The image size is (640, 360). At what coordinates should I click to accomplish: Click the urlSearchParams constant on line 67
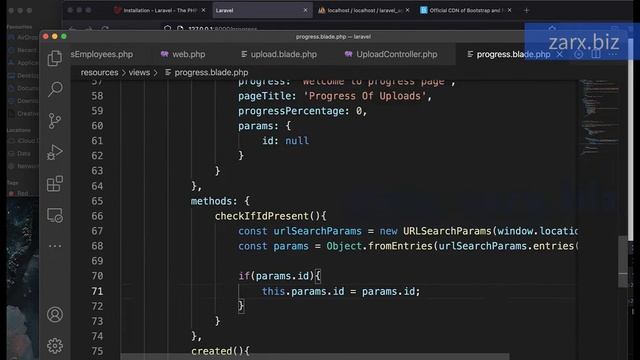(317, 231)
